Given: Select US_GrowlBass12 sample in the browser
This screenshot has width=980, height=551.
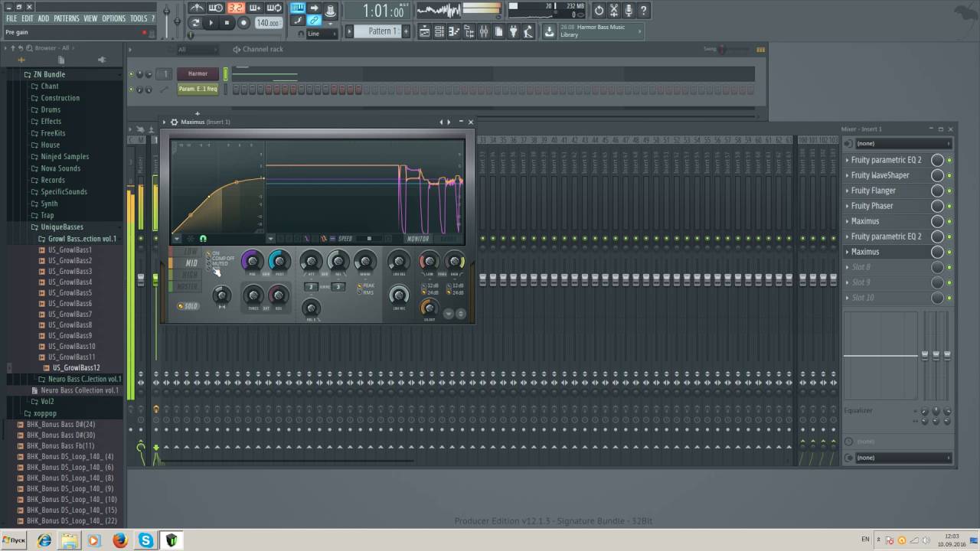Looking at the screenshot, I should pos(76,368).
